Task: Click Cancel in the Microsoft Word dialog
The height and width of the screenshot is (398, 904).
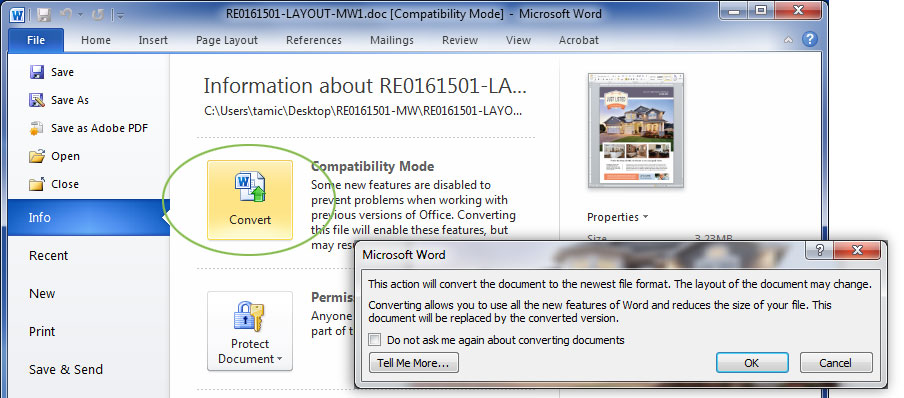Action: pos(835,363)
